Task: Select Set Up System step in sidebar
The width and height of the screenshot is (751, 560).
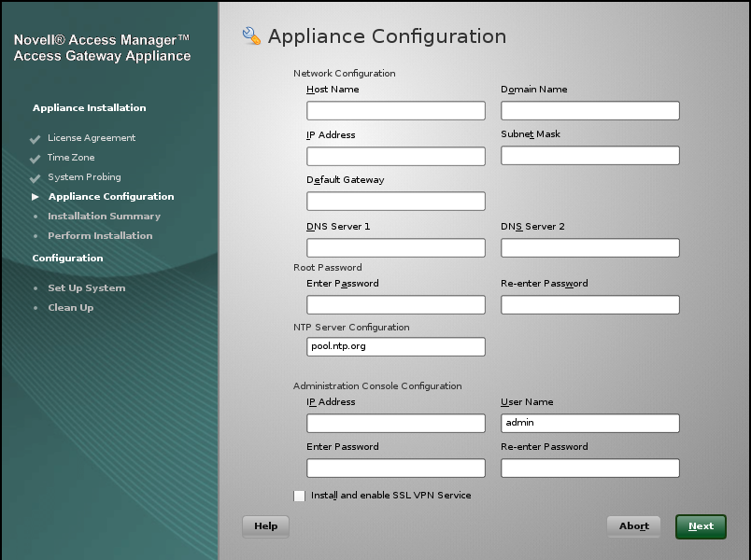Action: tap(87, 288)
